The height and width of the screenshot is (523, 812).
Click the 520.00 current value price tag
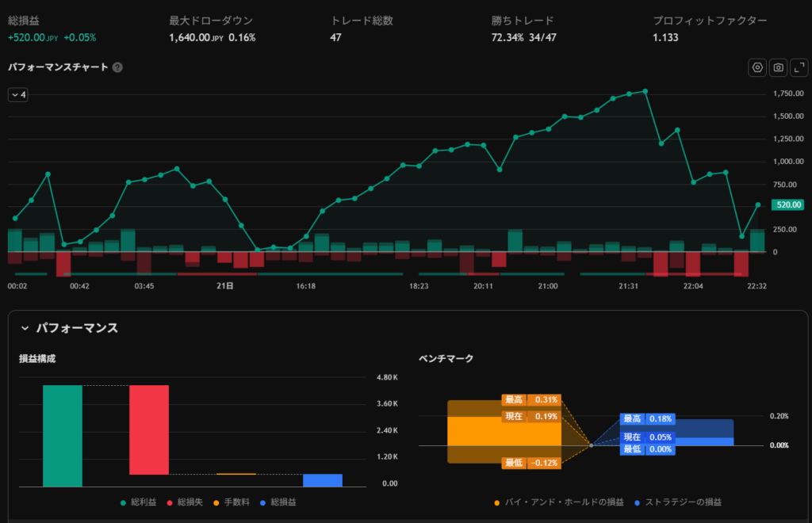pos(789,205)
